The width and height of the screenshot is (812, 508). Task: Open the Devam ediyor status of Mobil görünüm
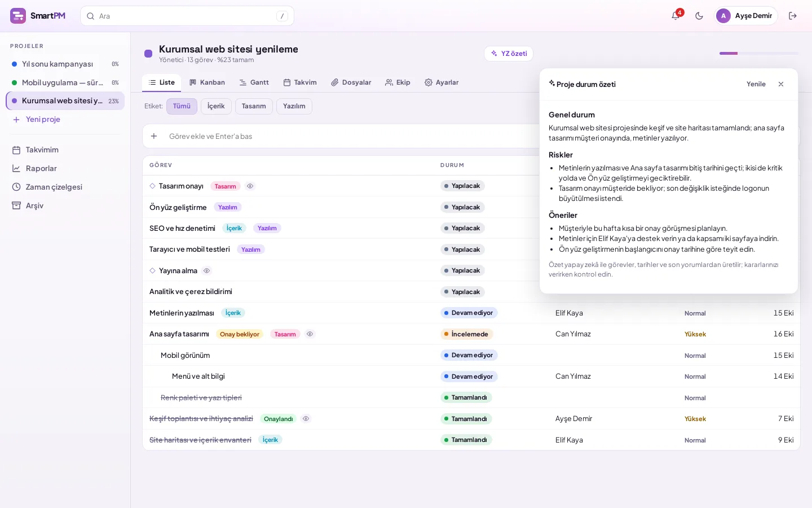(469, 356)
